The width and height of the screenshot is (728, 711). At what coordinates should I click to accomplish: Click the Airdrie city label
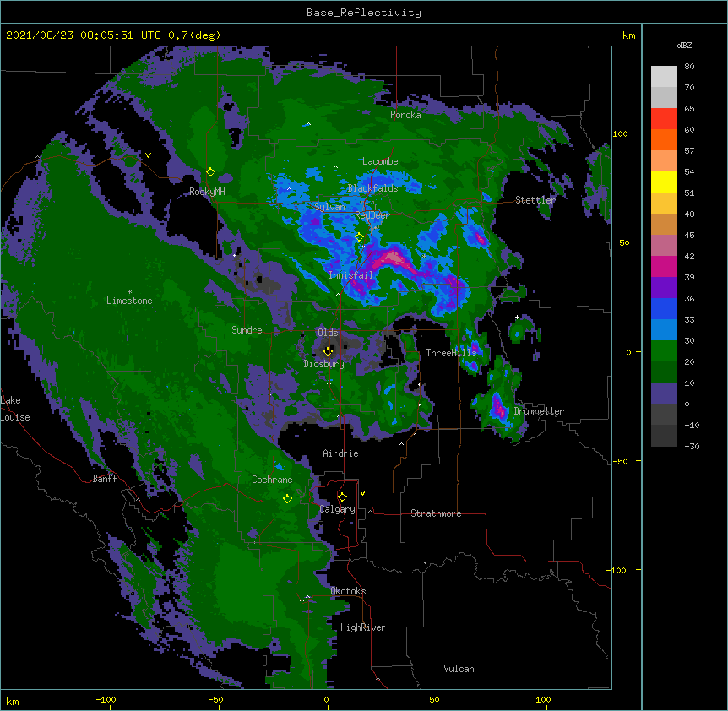(x=340, y=453)
